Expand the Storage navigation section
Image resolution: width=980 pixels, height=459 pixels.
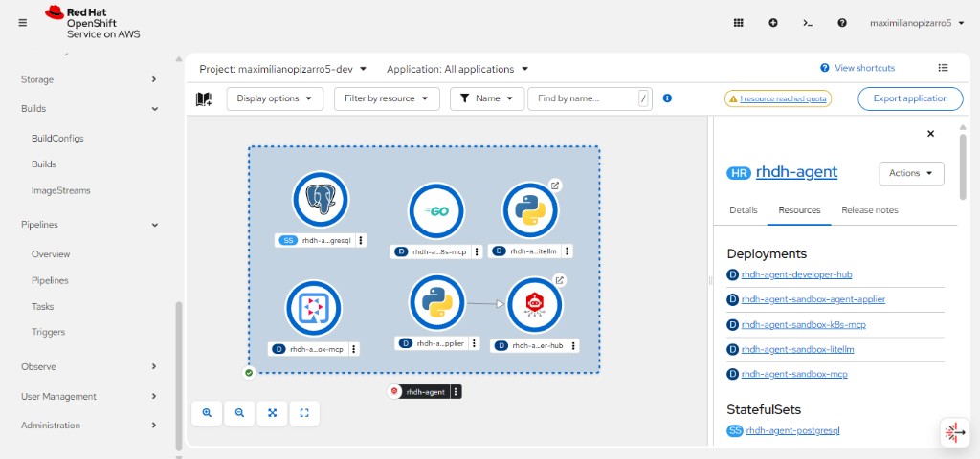(x=88, y=79)
